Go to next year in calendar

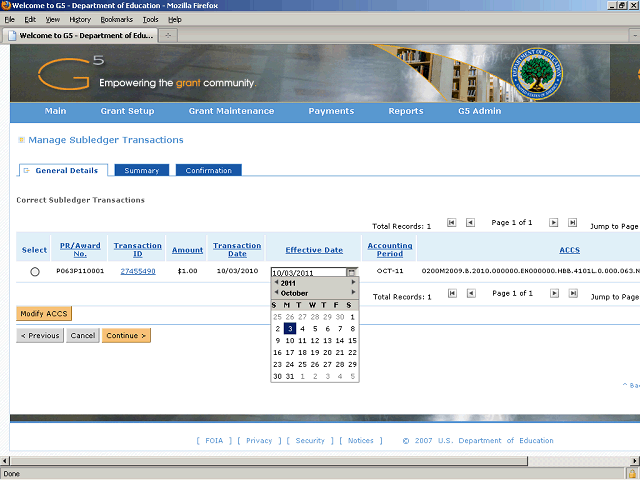(353, 282)
